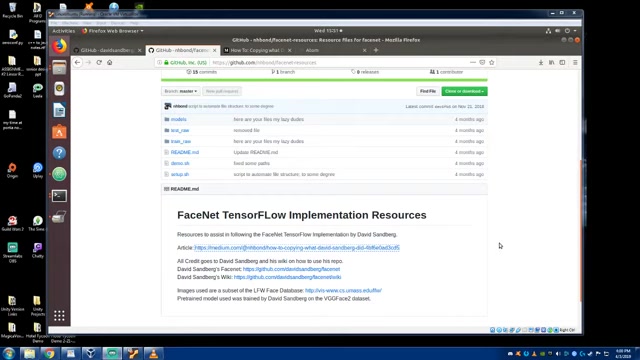Click the Firefox icon in Ubuntu dock
This screenshot has width=640, height=360.
(x=59, y=46)
